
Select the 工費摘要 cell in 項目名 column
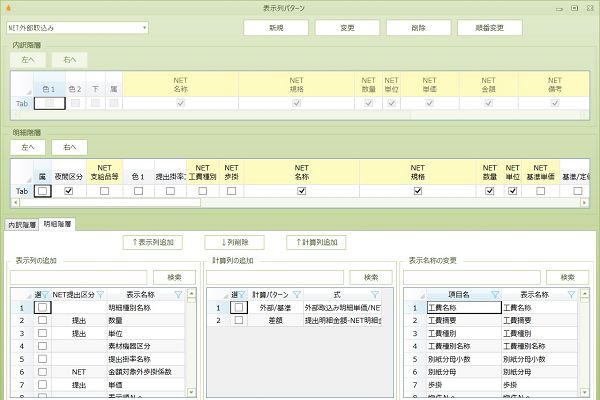pos(464,320)
